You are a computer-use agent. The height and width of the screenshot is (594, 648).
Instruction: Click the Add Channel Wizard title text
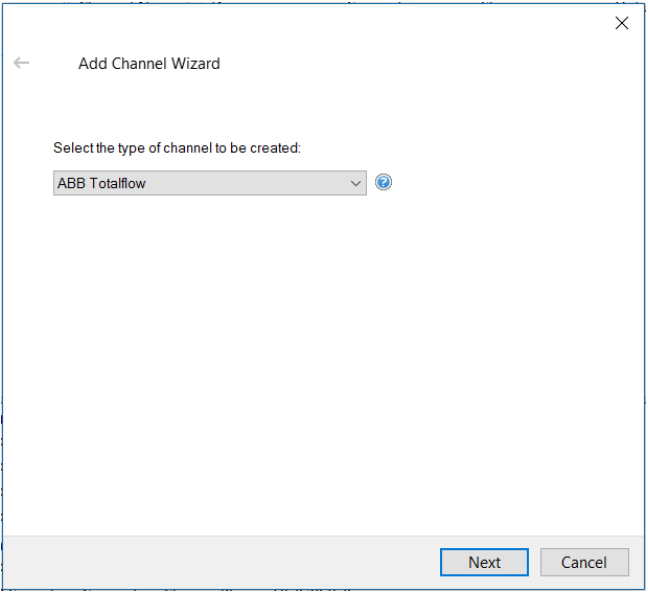pyautogui.click(x=149, y=63)
